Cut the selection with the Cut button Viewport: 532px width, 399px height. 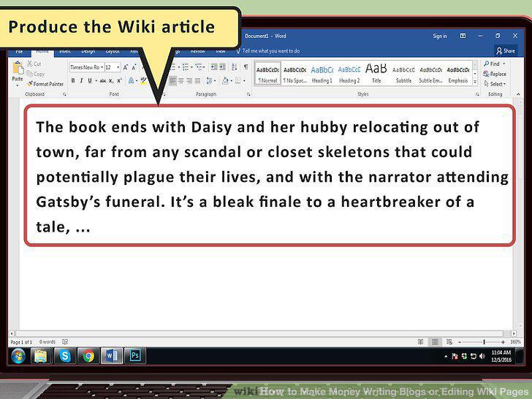34,64
